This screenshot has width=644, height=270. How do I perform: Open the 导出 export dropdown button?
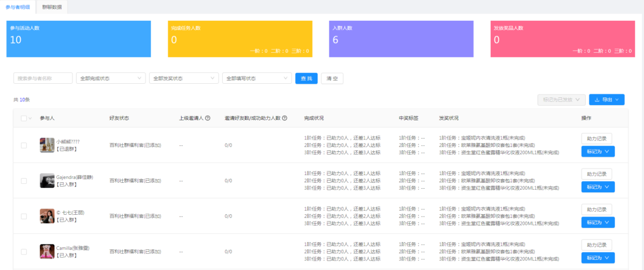[607, 100]
